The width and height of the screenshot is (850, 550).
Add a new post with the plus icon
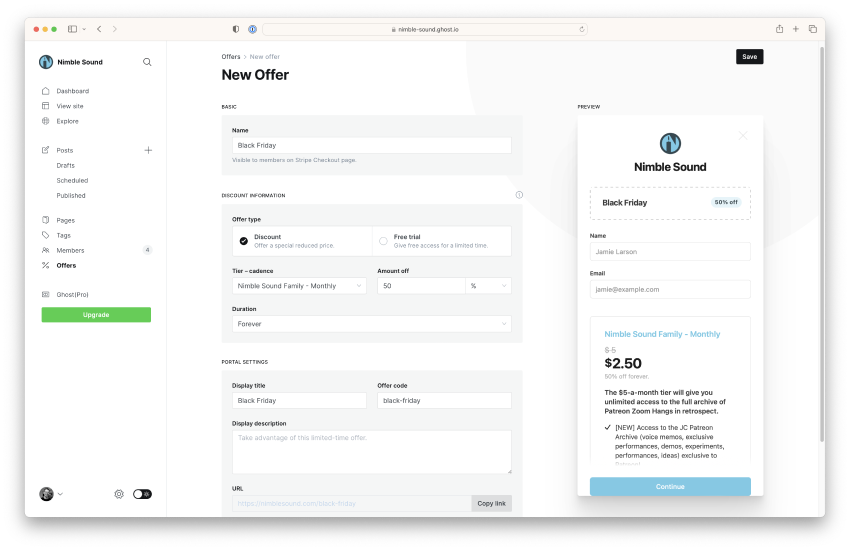(x=148, y=150)
